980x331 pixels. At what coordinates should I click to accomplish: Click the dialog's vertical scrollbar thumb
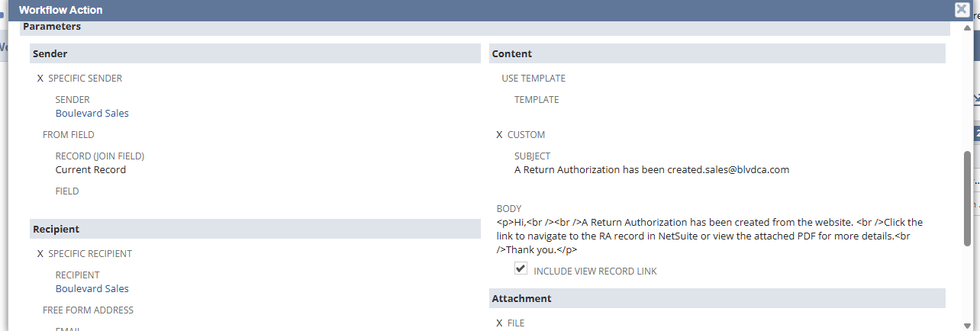(968, 198)
